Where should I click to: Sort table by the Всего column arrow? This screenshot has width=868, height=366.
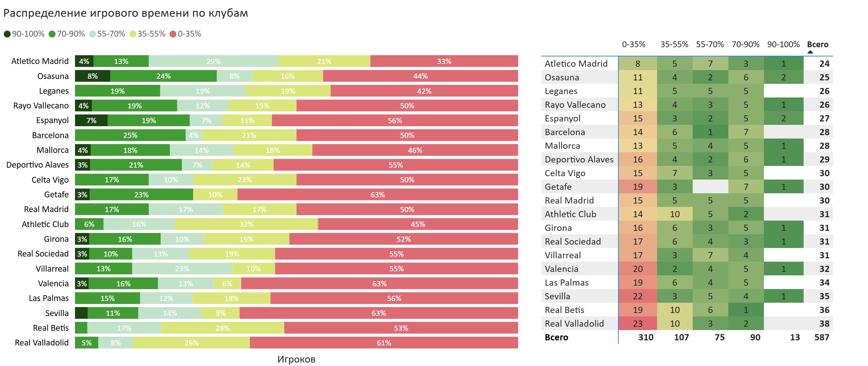point(810,52)
